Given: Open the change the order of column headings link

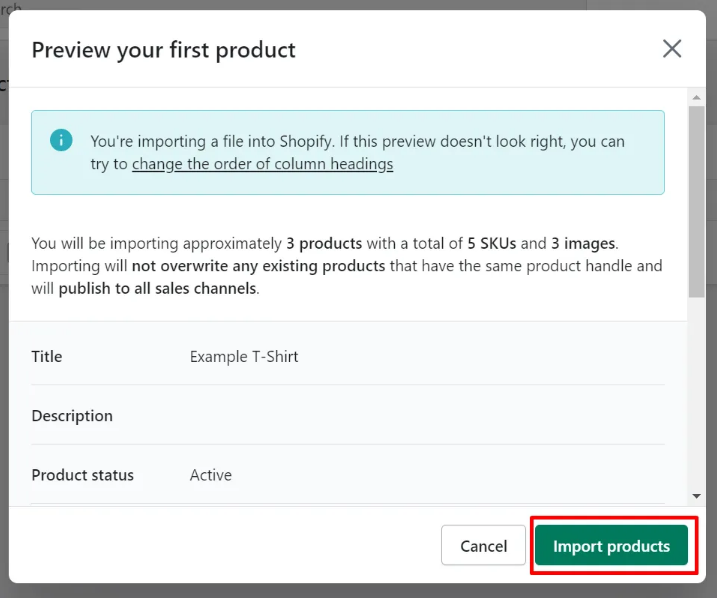Looking at the screenshot, I should pyautogui.click(x=262, y=164).
